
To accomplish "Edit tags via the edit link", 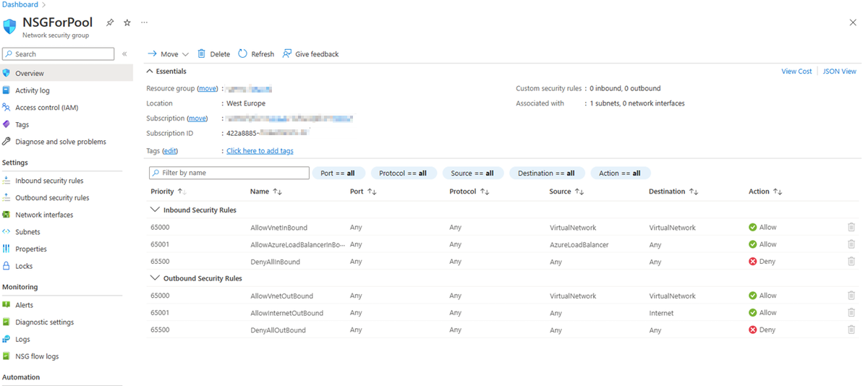I will pos(170,151).
